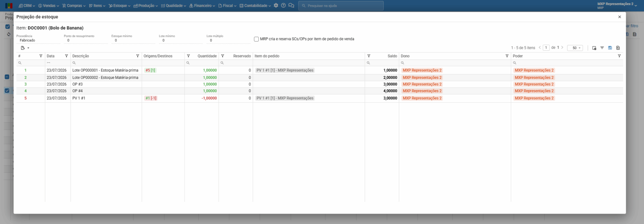The width and height of the screenshot is (644, 224).
Task: Open filter for the Reservado column
Action: (223, 56)
